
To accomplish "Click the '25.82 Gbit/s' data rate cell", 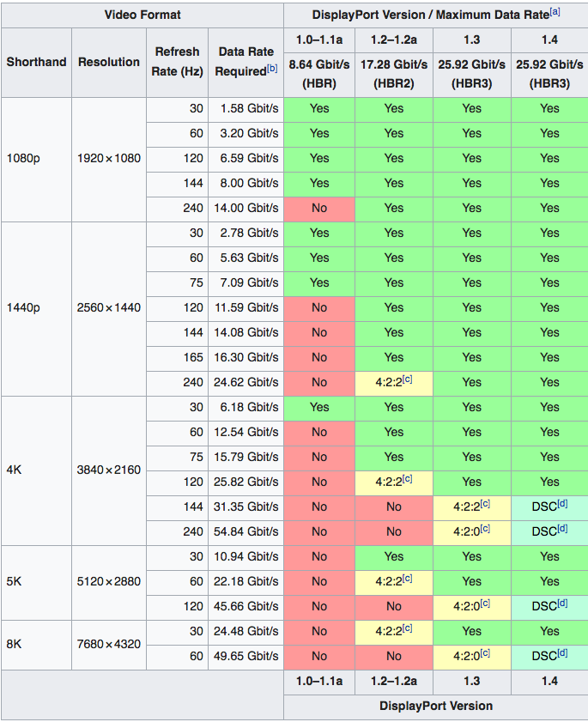I will [x=246, y=482].
